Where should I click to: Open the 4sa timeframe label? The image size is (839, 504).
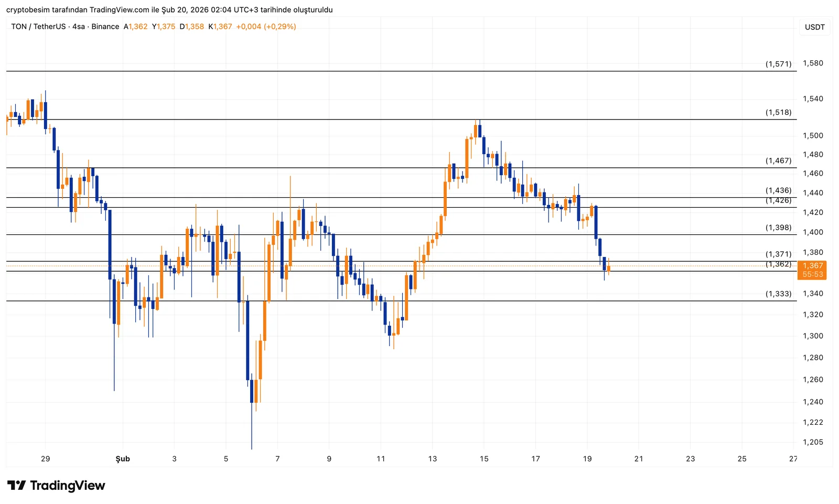[x=78, y=26]
